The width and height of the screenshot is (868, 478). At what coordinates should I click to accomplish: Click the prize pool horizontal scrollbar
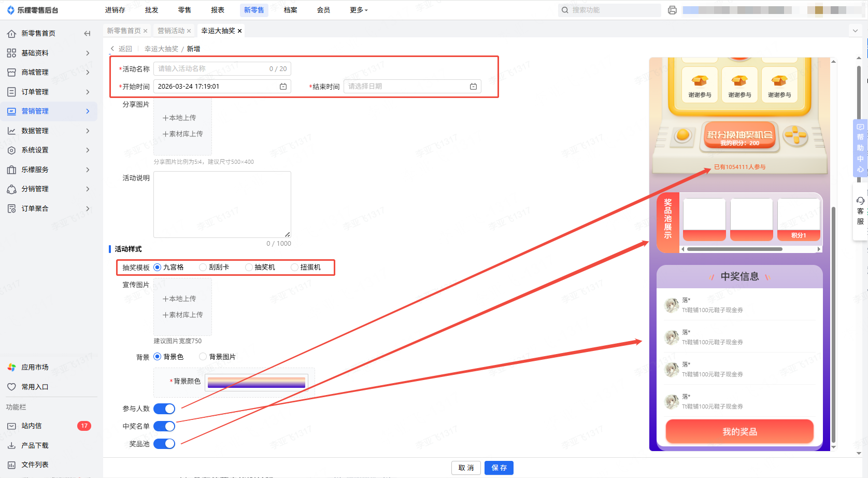735,249
